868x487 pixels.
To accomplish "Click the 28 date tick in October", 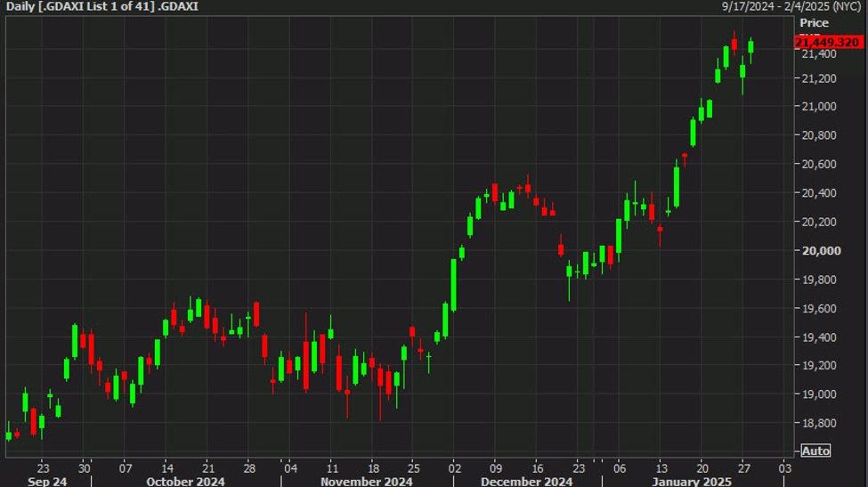I will click(249, 468).
